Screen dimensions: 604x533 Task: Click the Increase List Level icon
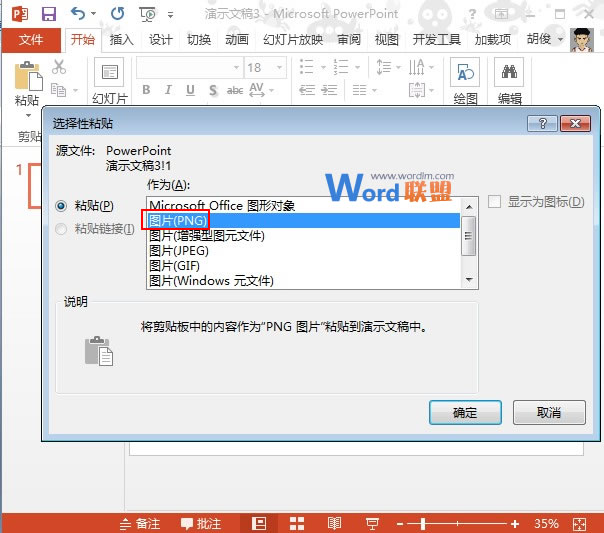point(329,90)
